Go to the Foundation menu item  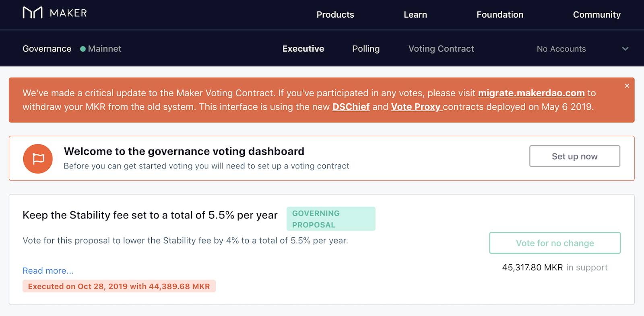[500, 15]
